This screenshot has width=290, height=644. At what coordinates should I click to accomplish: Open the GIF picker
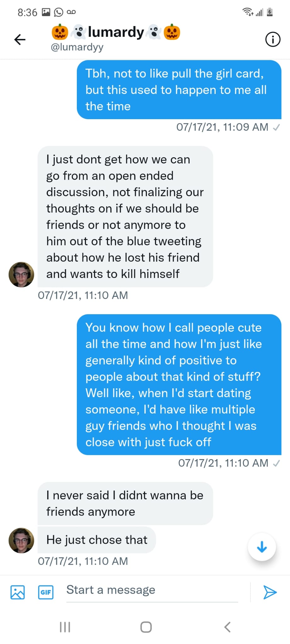(46, 592)
